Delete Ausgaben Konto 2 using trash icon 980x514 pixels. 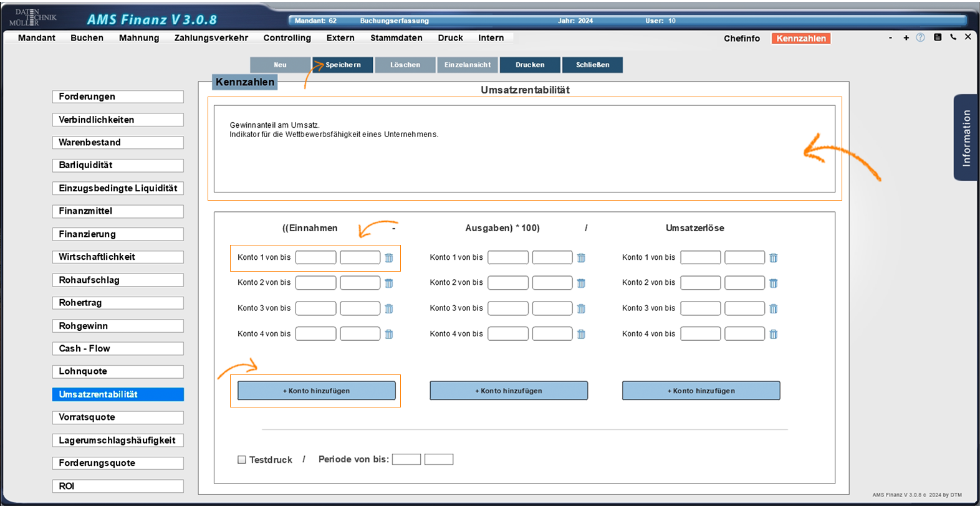pos(581,283)
